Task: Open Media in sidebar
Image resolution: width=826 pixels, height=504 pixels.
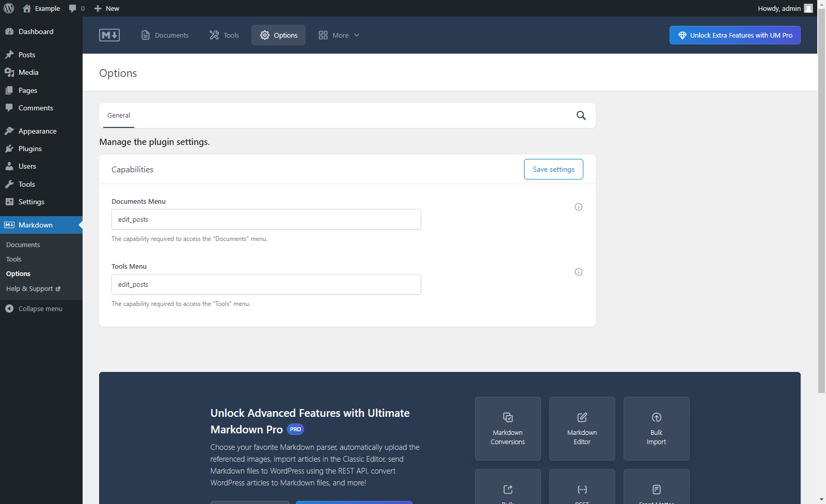Action: (x=41, y=72)
